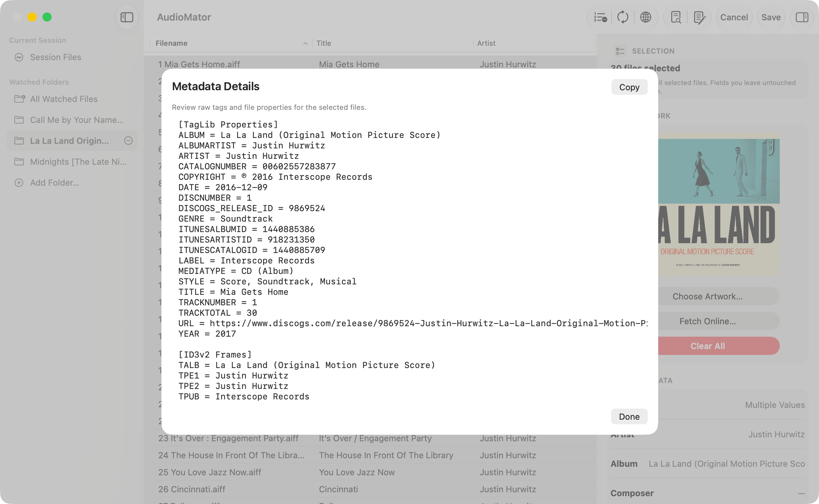Click the La La Land album artwork
The image size is (819, 504).
coord(719,205)
